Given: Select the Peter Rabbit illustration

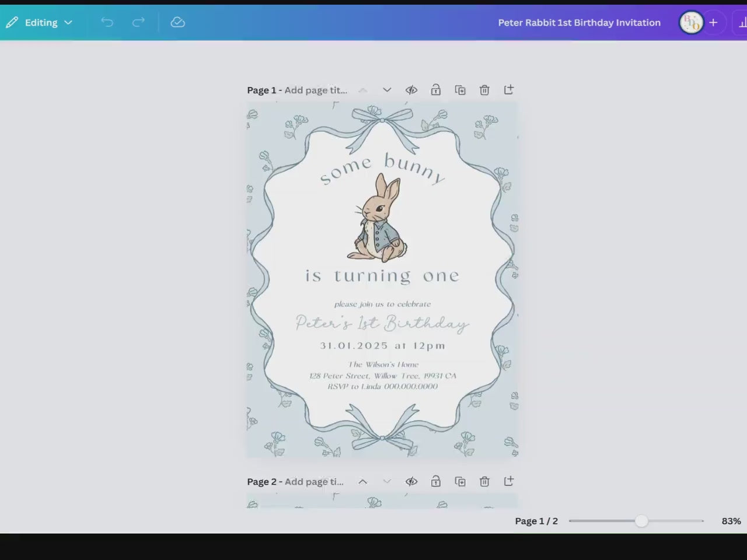Looking at the screenshot, I should pyautogui.click(x=378, y=218).
